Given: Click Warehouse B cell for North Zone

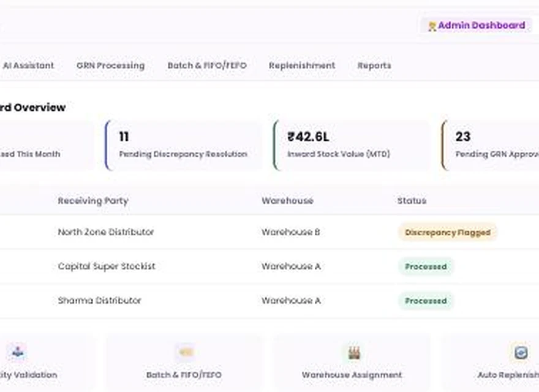Looking at the screenshot, I should [291, 232].
